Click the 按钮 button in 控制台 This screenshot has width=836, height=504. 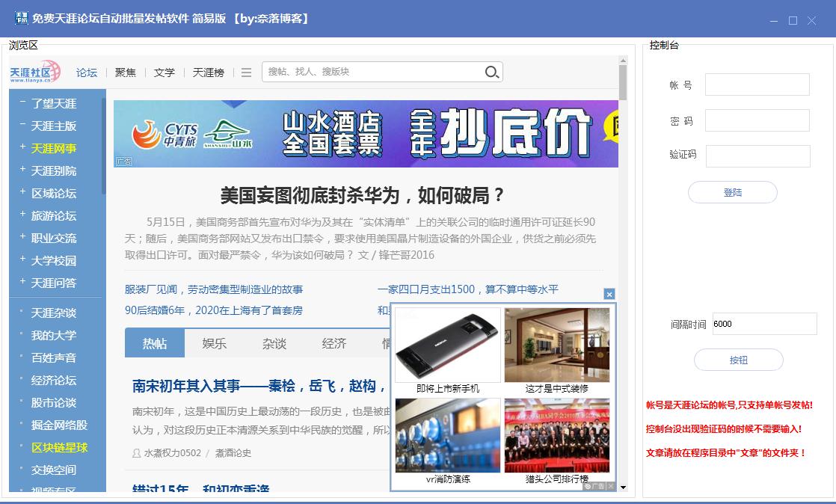[x=739, y=360]
